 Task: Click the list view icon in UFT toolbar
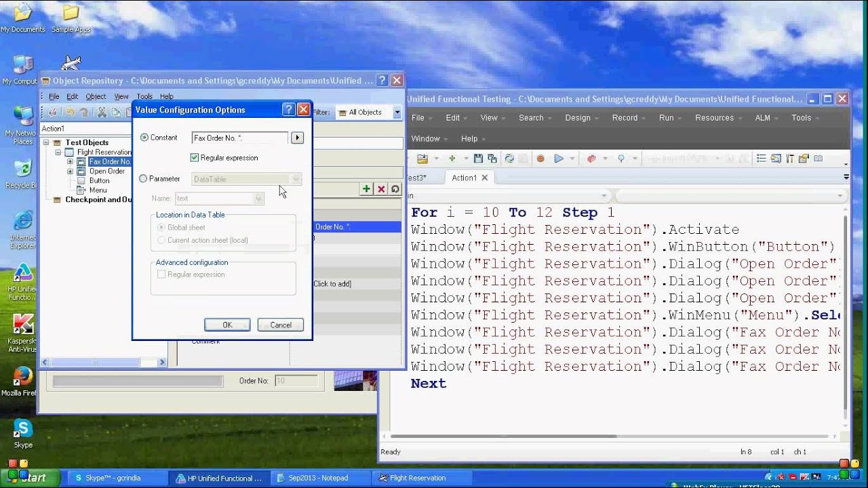(761, 159)
